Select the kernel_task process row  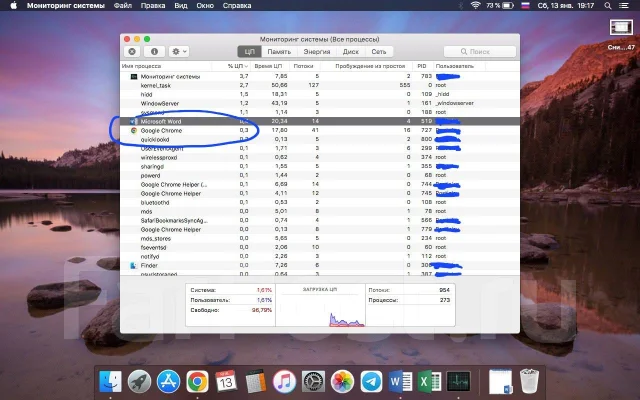tap(320, 85)
